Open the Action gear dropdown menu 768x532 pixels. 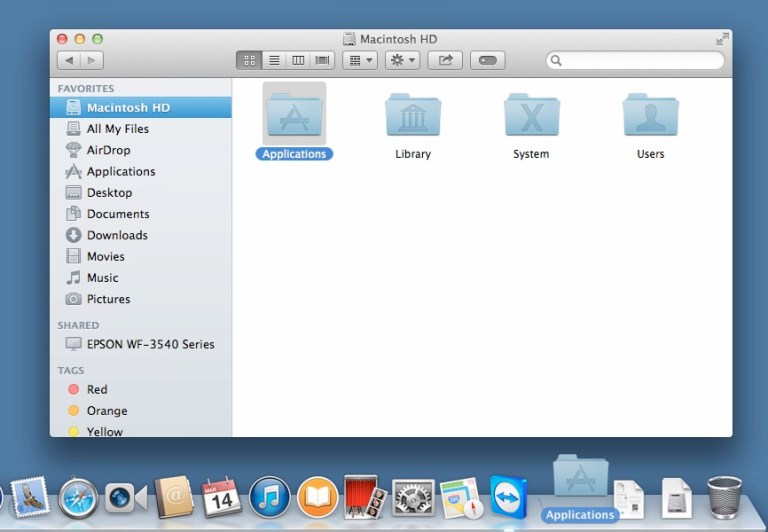403,61
